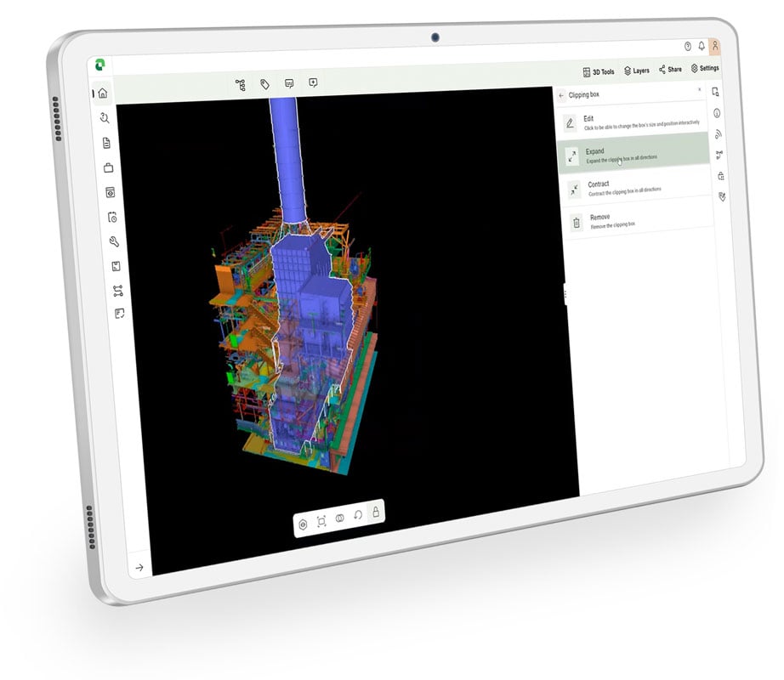The image size is (784, 680).
Task: Open the wrench maintenance icon in sidebar
Action: click(x=114, y=241)
